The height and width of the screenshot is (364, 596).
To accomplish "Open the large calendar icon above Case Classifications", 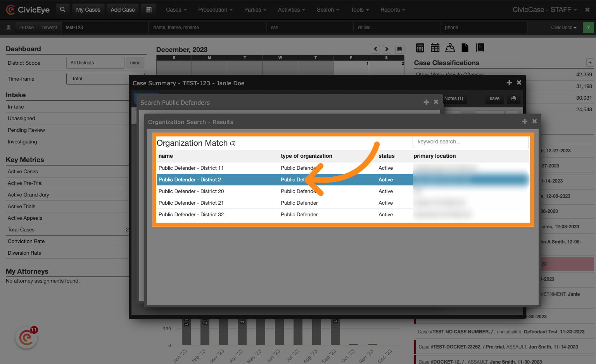I will (x=435, y=48).
